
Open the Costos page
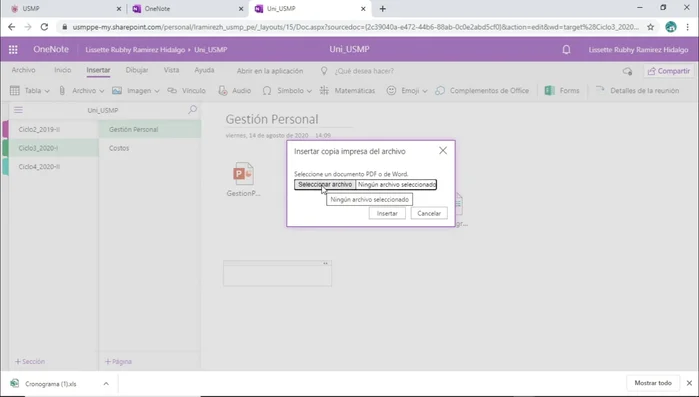click(x=150, y=148)
